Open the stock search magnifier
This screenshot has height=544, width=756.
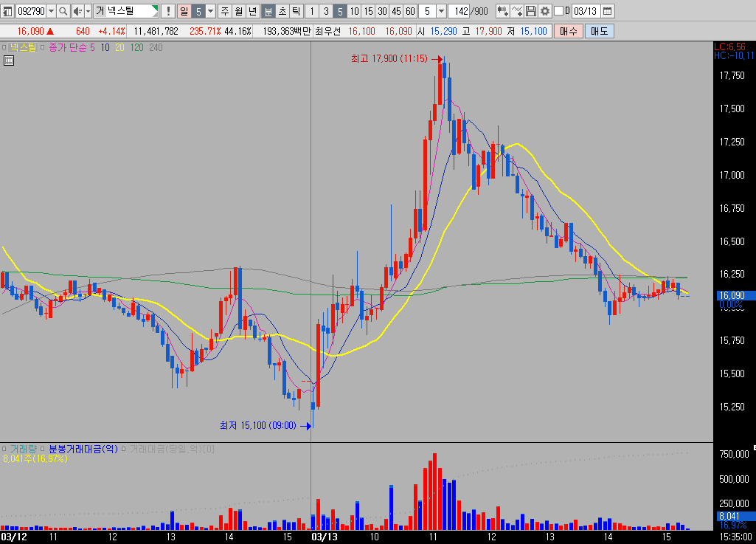[63, 10]
